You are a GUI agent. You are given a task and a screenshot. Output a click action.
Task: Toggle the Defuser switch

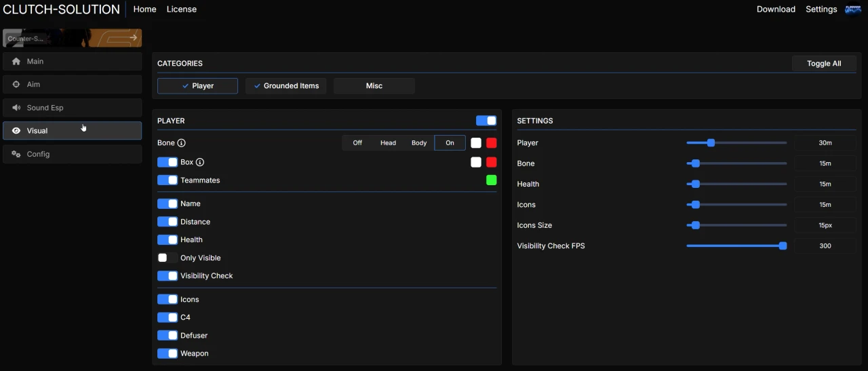click(x=167, y=336)
